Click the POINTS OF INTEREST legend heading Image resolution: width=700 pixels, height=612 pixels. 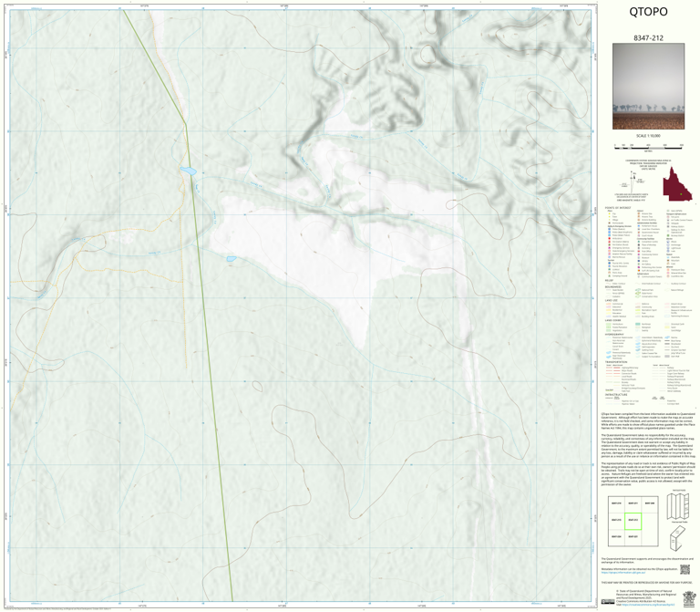coord(618,208)
